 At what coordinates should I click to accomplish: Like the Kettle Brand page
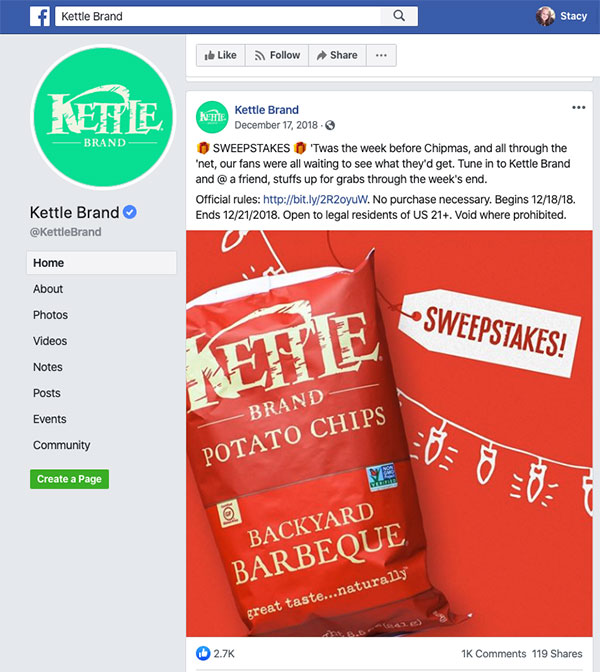[221, 55]
